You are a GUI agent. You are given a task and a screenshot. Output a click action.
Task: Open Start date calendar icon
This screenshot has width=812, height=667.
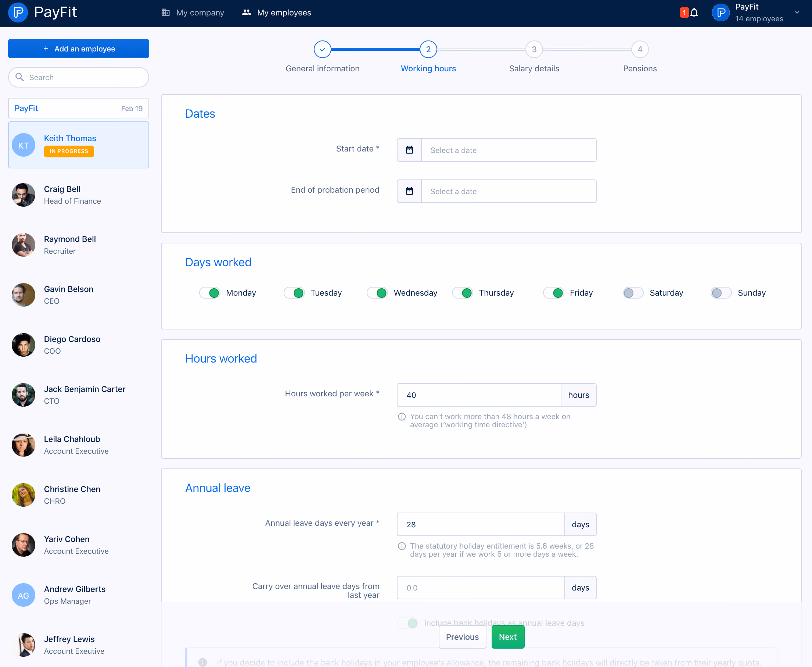click(409, 150)
